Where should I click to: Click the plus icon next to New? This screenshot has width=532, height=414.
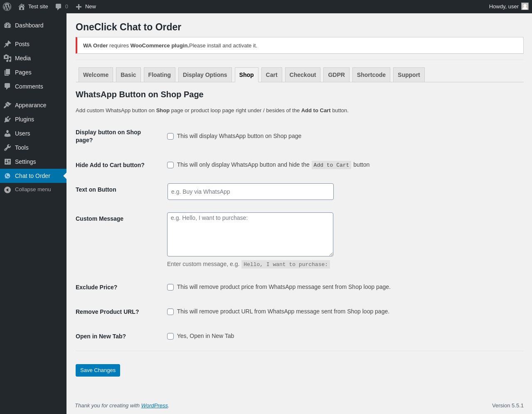point(79,7)
